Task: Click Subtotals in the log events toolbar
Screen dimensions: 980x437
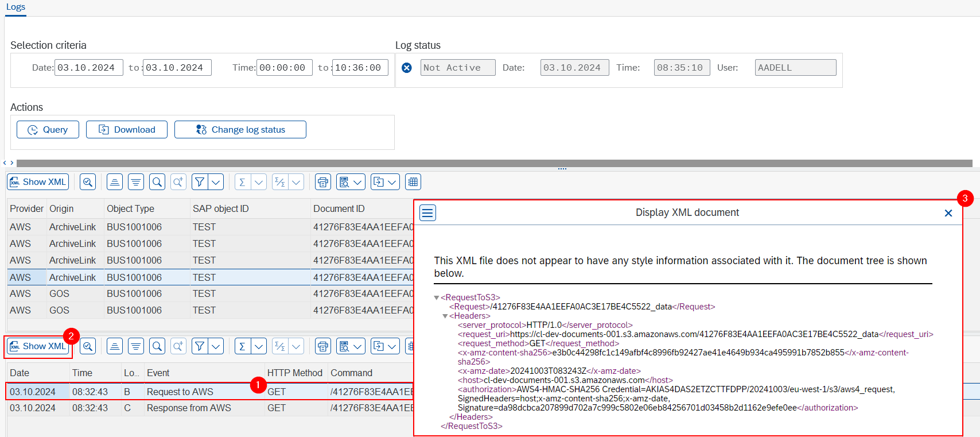Action: [x=280, y=346]
